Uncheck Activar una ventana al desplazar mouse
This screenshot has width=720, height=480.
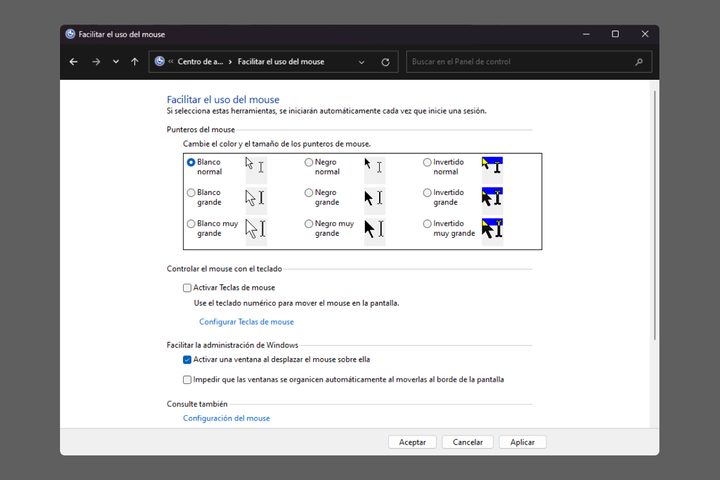pyautogui.click(x=187, y=359)
